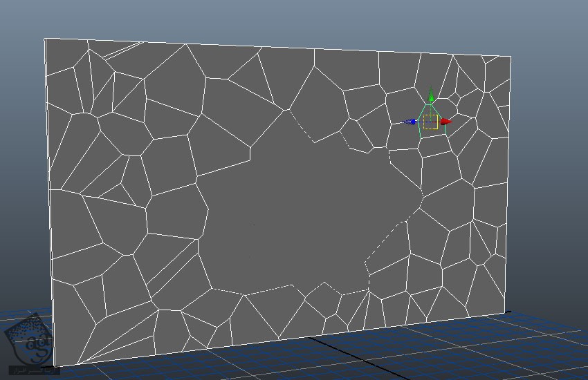The width and height of the screenshot is (588, 380).
Task: Select the cyan-outlined face around the manipulator
Action: [x=432, y=131]
